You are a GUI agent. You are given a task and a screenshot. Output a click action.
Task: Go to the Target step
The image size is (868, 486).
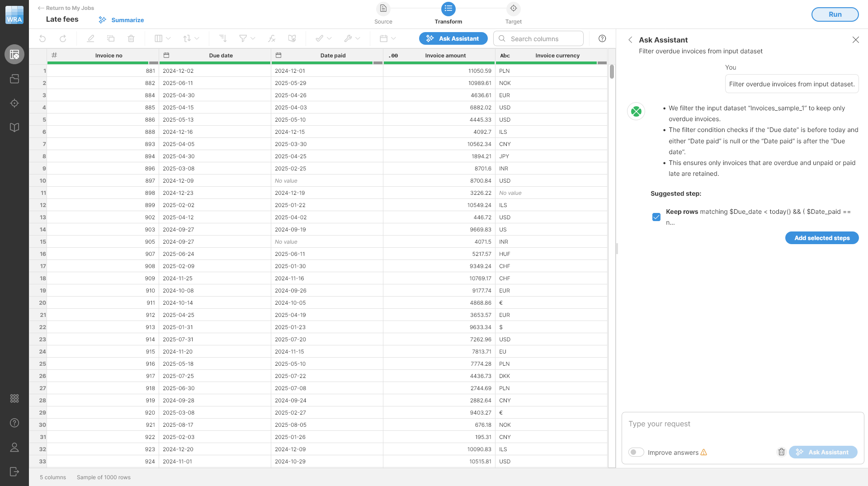(513, 9)
